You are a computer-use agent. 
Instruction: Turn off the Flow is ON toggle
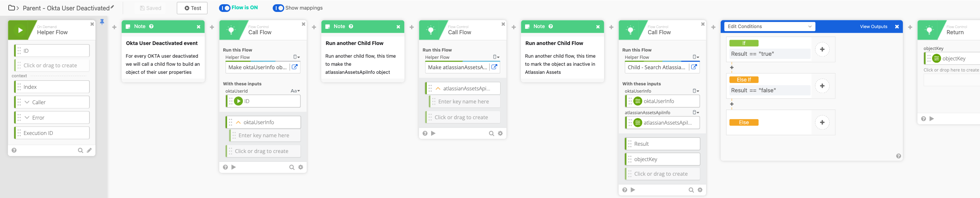pos(224,8)
